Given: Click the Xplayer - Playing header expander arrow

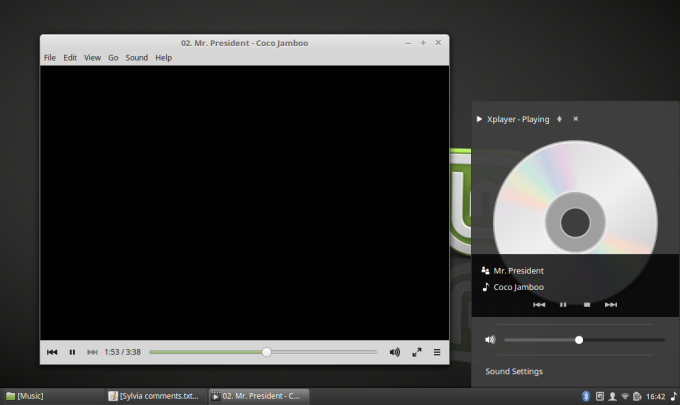Looking at the screenshot, I should click(479, 119).
